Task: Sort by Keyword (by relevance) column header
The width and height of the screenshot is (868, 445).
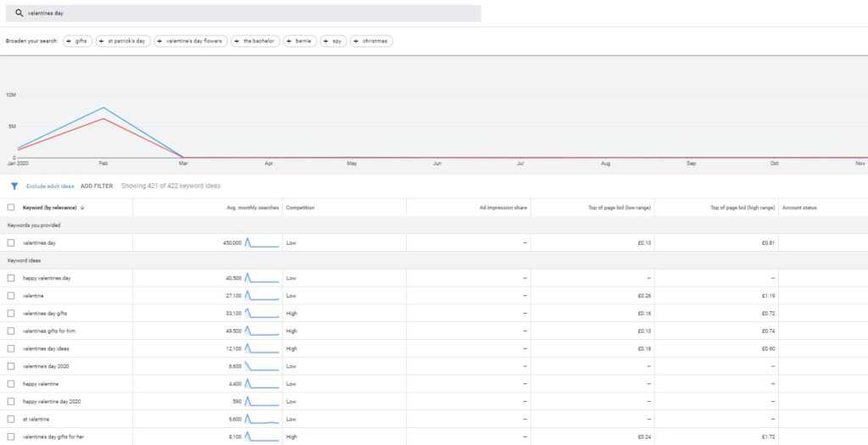Action: pos(50,209)
